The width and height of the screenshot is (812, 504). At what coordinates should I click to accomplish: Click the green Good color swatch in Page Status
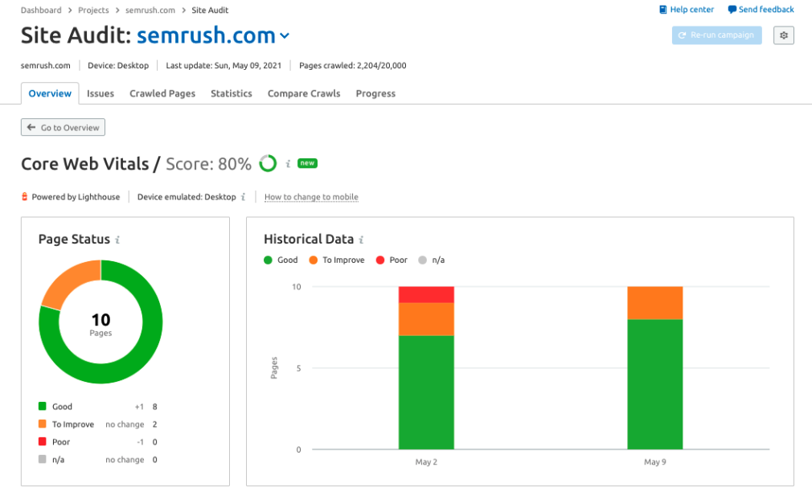[x=42, y=407]
